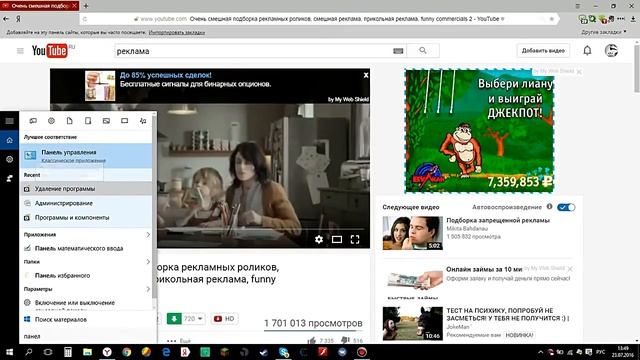
Task: Click Добавить видео upload button
Action: click(x=543, y=51)
